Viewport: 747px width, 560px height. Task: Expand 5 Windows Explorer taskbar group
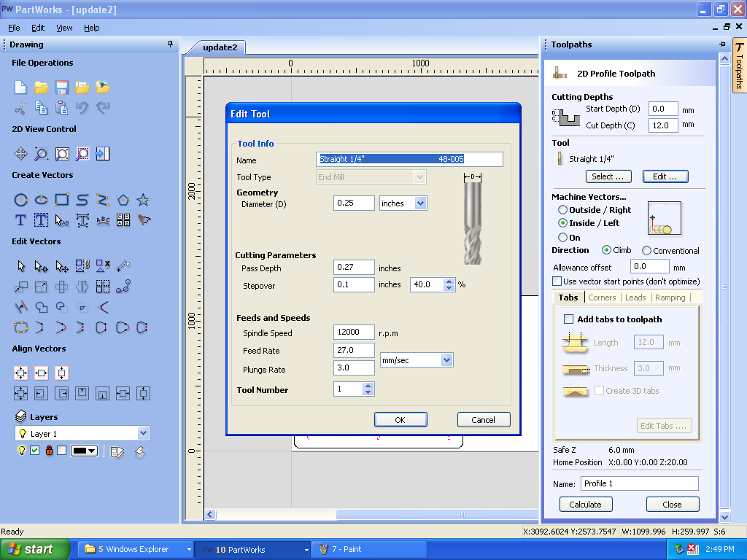[189, 550]
